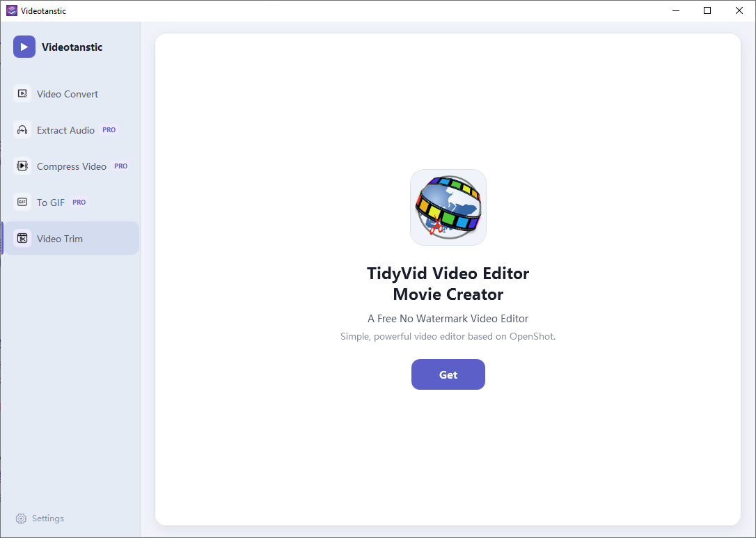Click the Videotanstic play logo icon
This screenshot has width=756, height=538.
pos(24,47)
